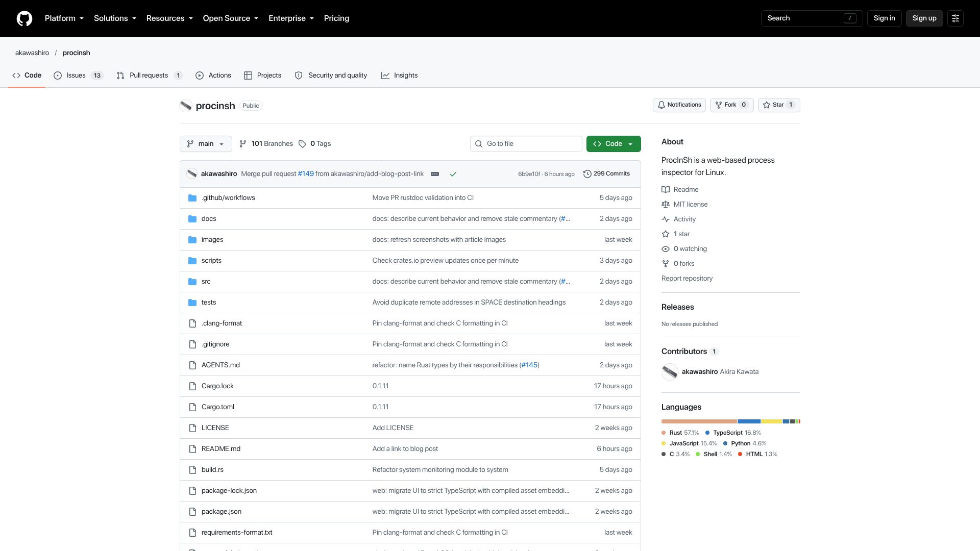This screenshot has width=980, height=551.
Task: Click the Cargo.toml file icon
Action: click(192, 407)
